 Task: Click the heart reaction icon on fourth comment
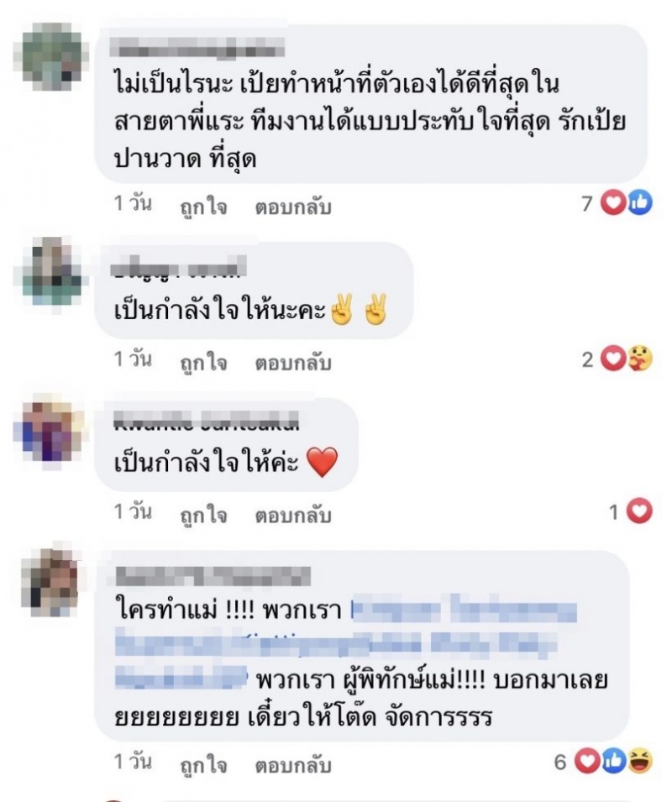[x=588, y=761]
